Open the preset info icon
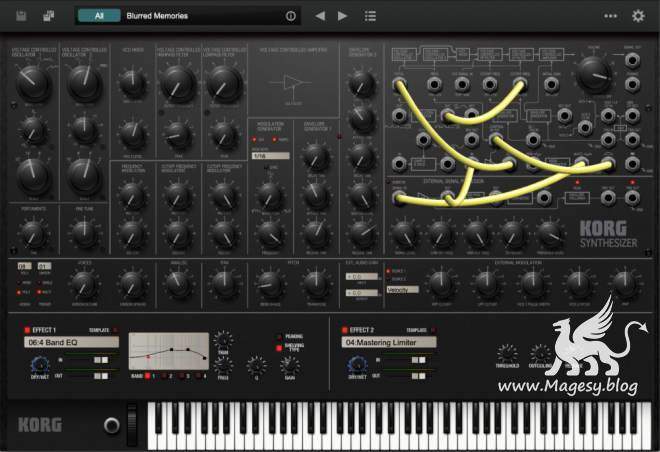This screenshot has height=452, width=660. 290,16
